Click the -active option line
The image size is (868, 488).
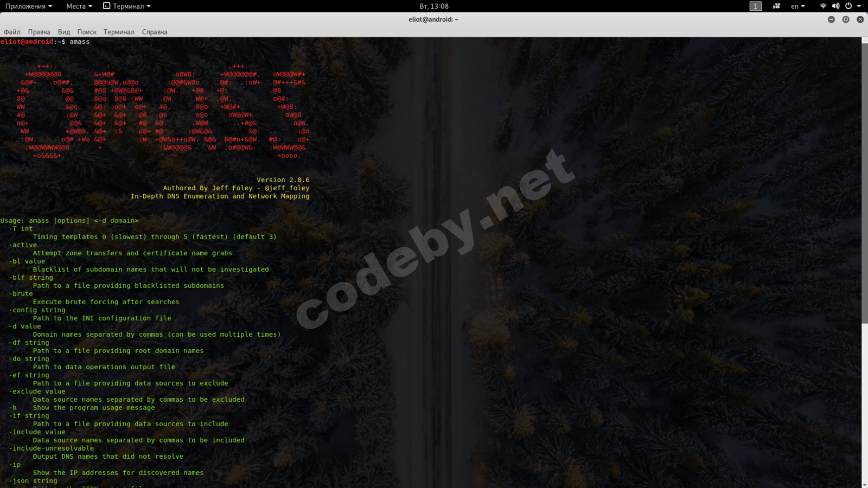[23, 245]
